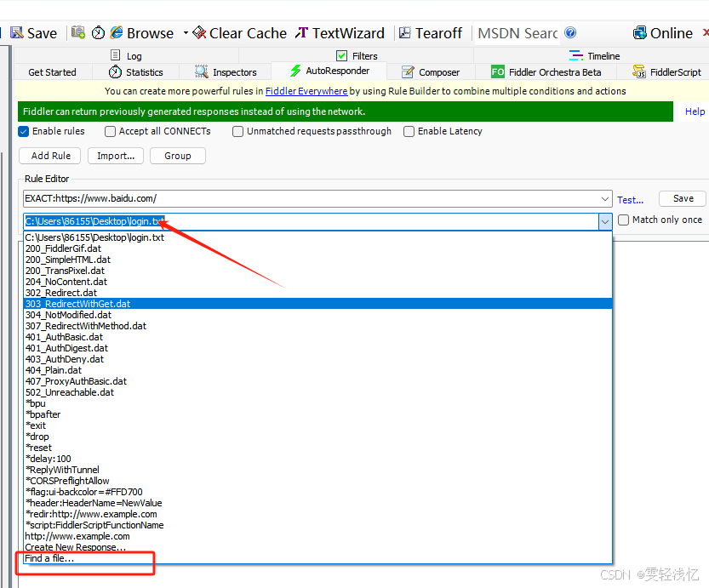Open the Composer tab
Viewport: 709px width, 588px height.
(x=431, y=72)
